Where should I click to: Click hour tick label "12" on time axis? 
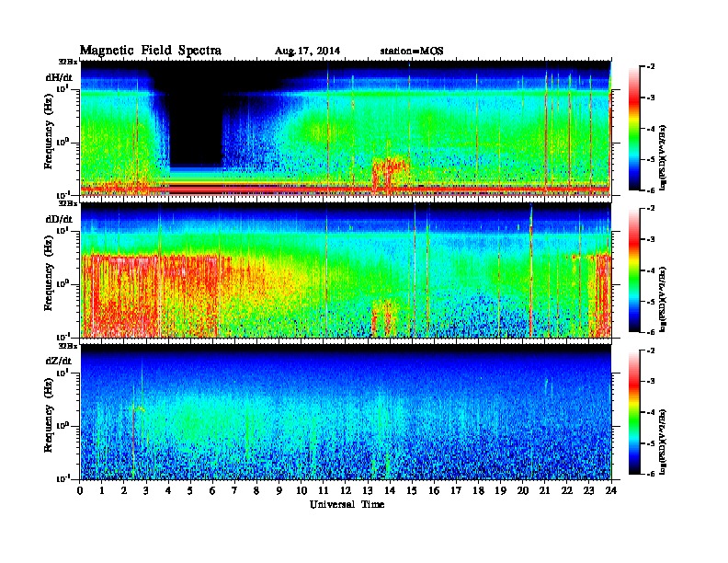345,490
